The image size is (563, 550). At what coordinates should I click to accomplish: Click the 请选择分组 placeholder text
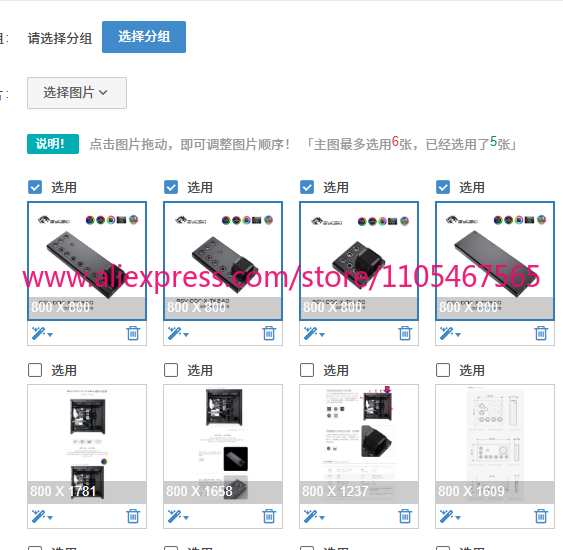point(60,38)
